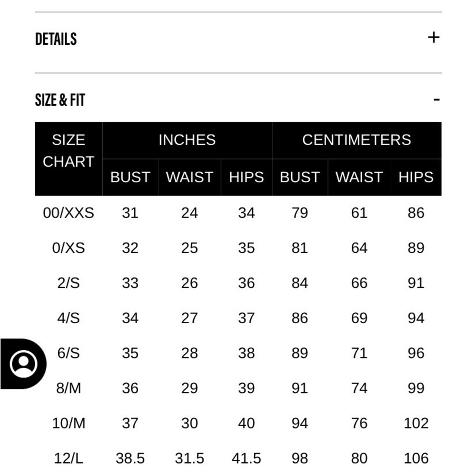Select the 10/M size row label
The height and width of the screenshot is (476, 476).
pos(69,423)
